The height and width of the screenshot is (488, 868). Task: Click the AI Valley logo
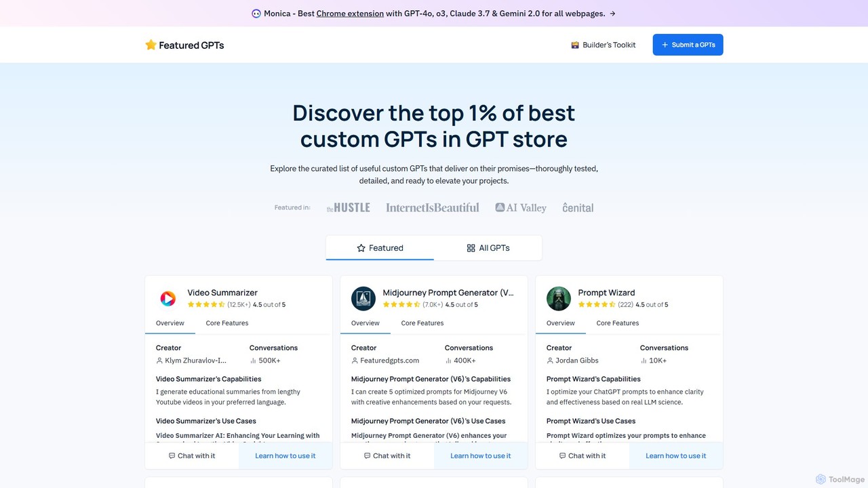tap(521, 207)
